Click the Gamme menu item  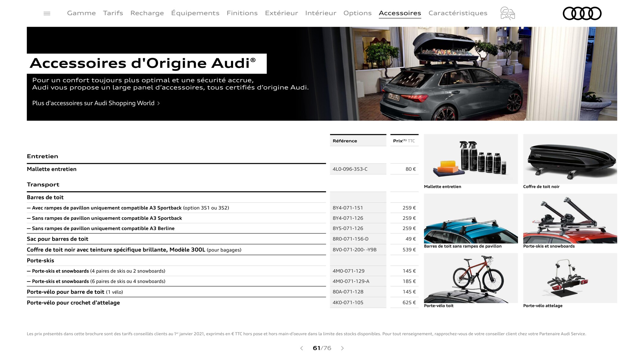[x=81, y=12]
